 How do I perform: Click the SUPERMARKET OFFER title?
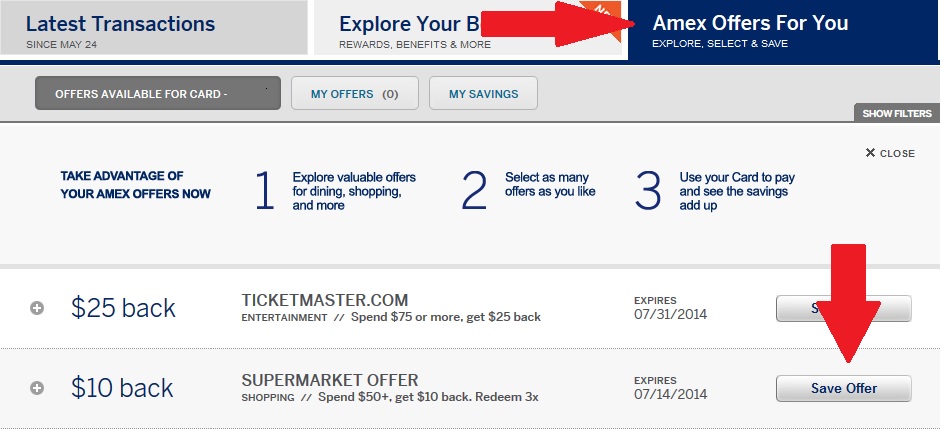[x=330, y=380]
